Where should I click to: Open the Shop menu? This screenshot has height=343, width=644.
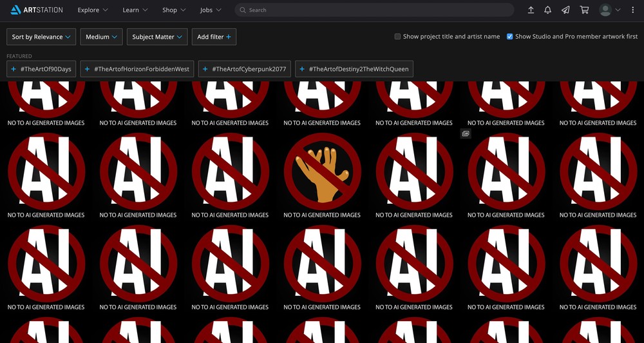(x=174, y=10)
